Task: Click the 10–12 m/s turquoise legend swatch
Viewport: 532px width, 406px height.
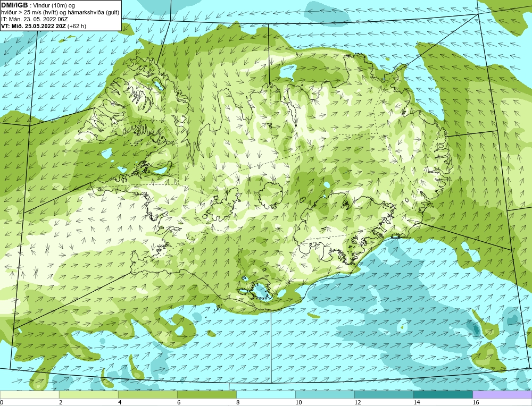Action: (325, 395)
